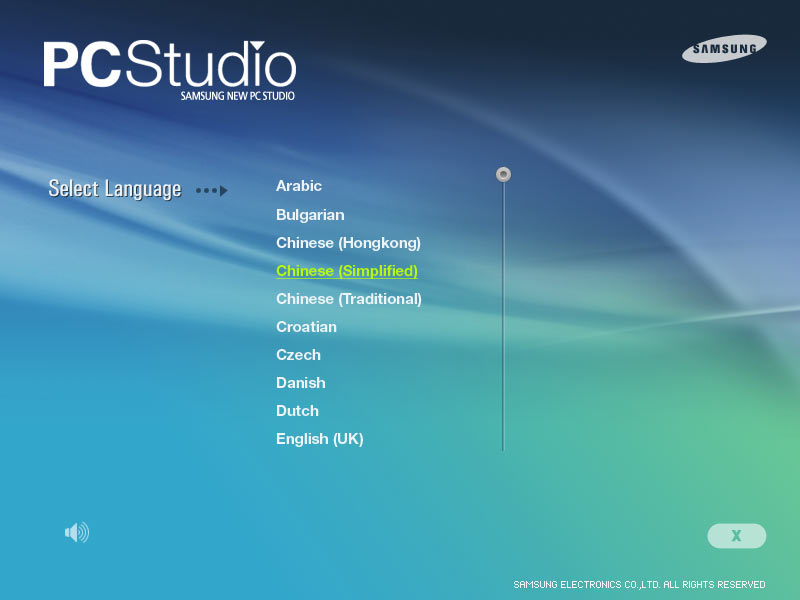Toggle the sound speaker icon

pyautogui.click(x=77, y=532)
